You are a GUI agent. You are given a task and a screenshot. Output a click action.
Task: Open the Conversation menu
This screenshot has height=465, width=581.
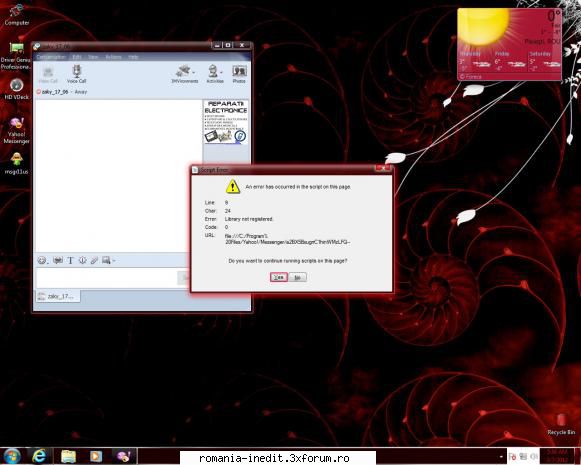tap(51, 57)
